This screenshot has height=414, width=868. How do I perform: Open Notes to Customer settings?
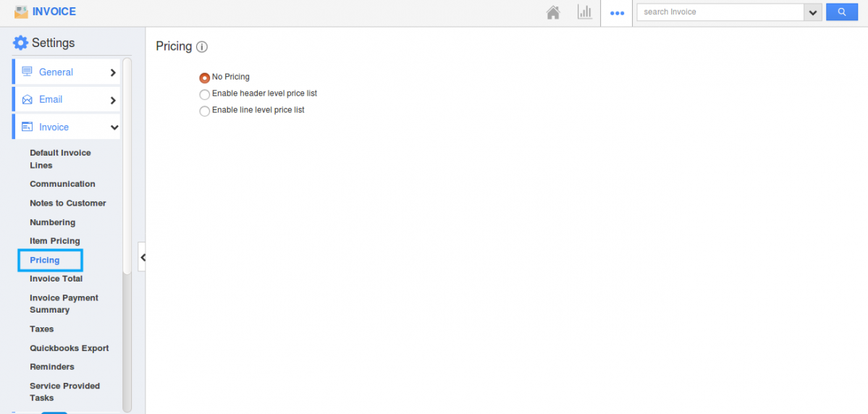tap(68, 203)
